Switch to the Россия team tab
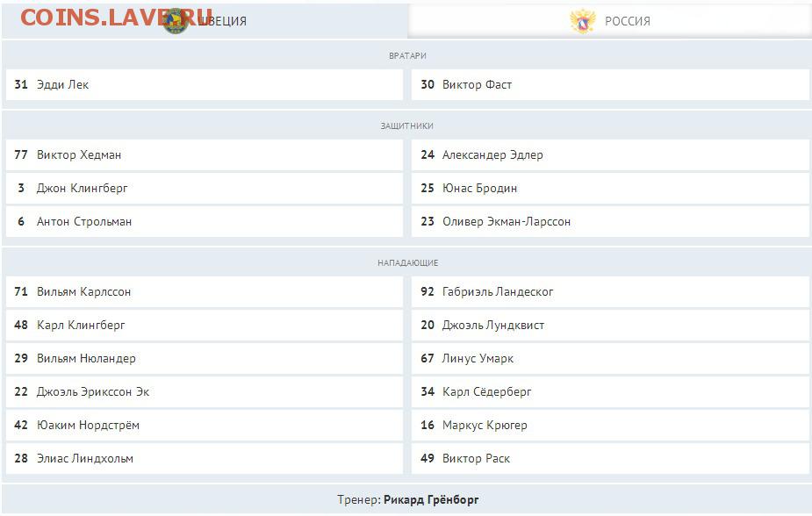This screenshot has width=812, height=516. (609, 21)
